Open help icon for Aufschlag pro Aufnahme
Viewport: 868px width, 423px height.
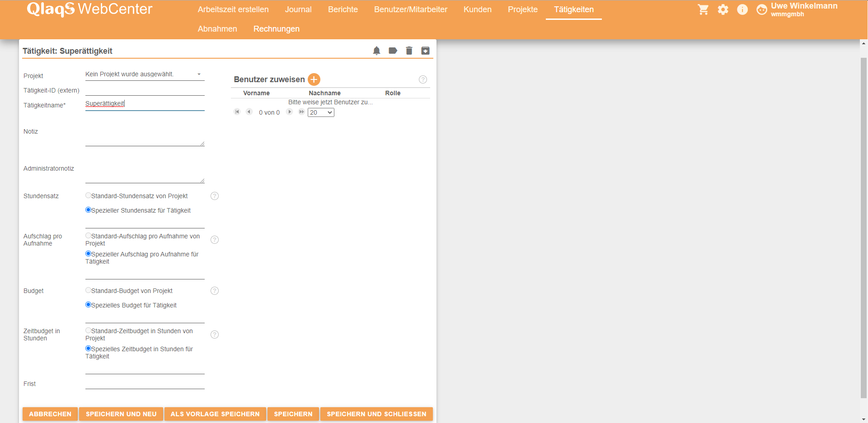click(x=215, y=240)
